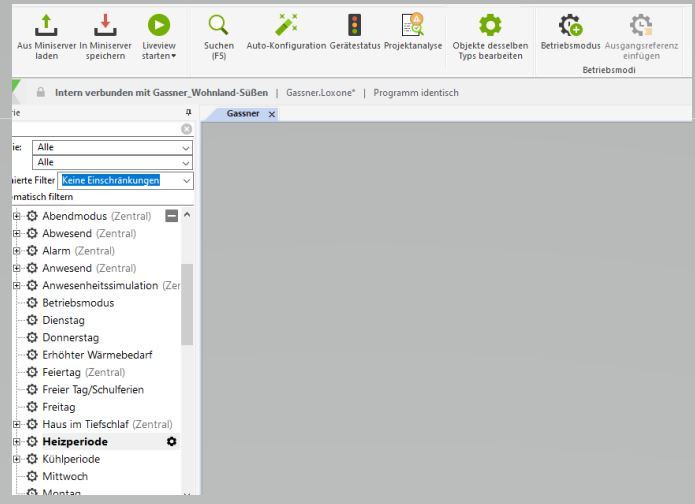Click the tree vertical scrollbar thumb
This screenshot has width=695, height=504.
coord(187,304)
